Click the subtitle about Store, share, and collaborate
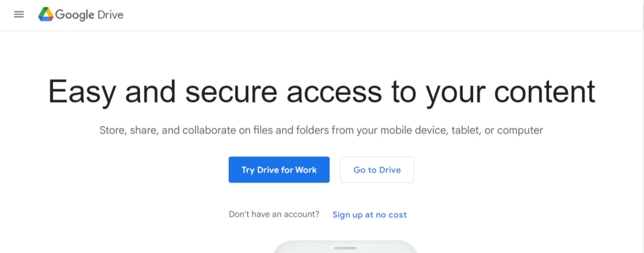644x253 pixels. 321,130
